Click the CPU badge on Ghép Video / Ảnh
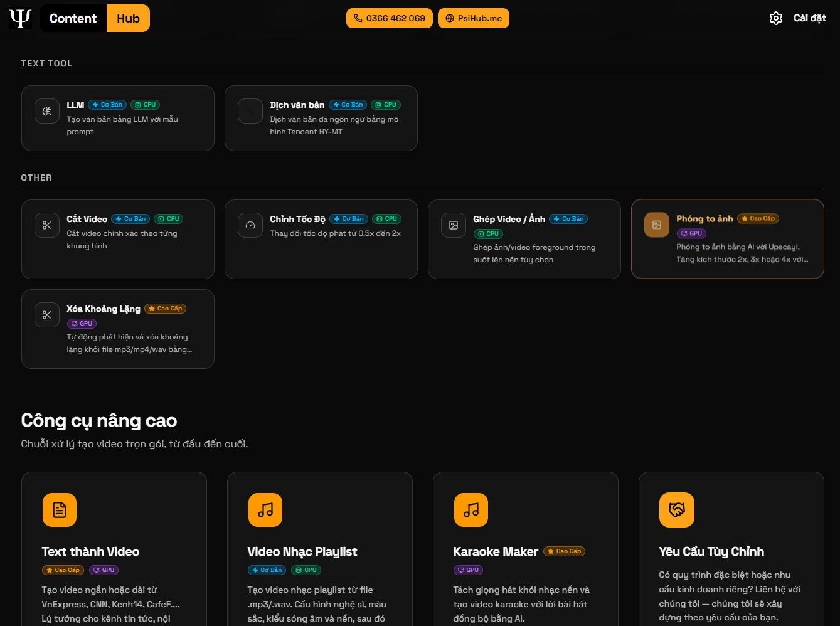This screenshot has height=626, width=840. click(x=489, y=234)
